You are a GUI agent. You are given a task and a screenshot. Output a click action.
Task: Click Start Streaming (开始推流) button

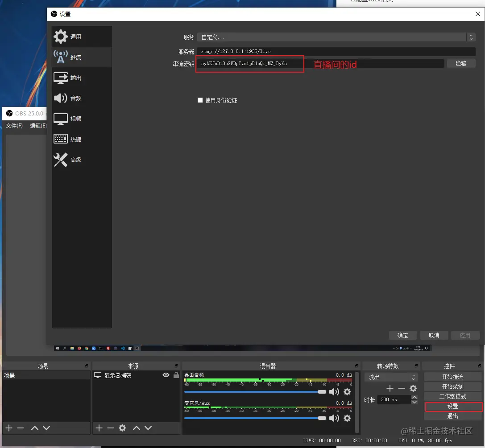[453, 377]
